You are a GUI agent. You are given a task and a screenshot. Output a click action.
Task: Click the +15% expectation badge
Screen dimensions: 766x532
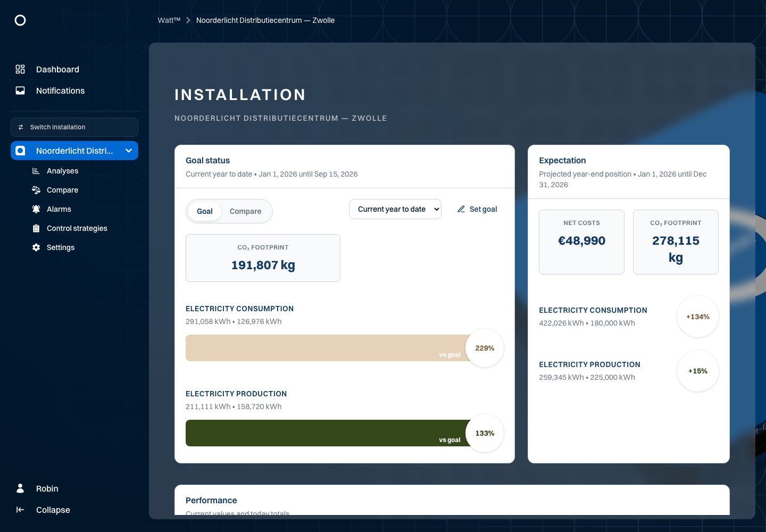tap(698, 371)
